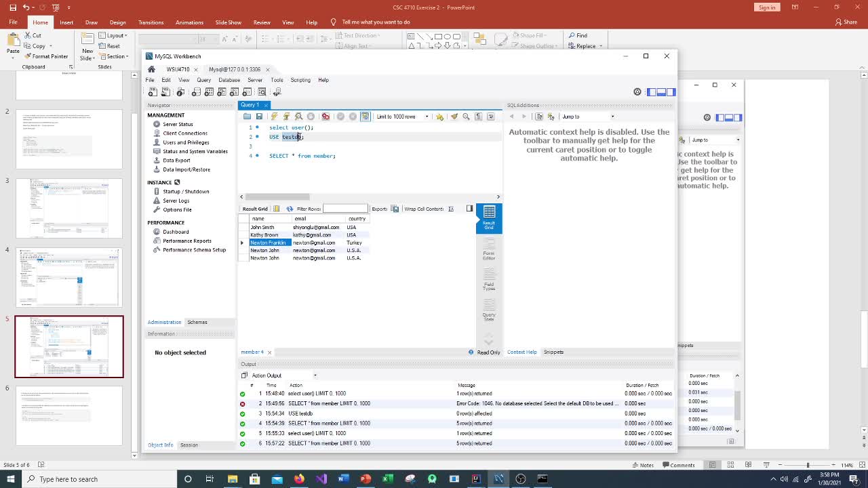Click Search table data icon in main toolbar

[262, 92]
